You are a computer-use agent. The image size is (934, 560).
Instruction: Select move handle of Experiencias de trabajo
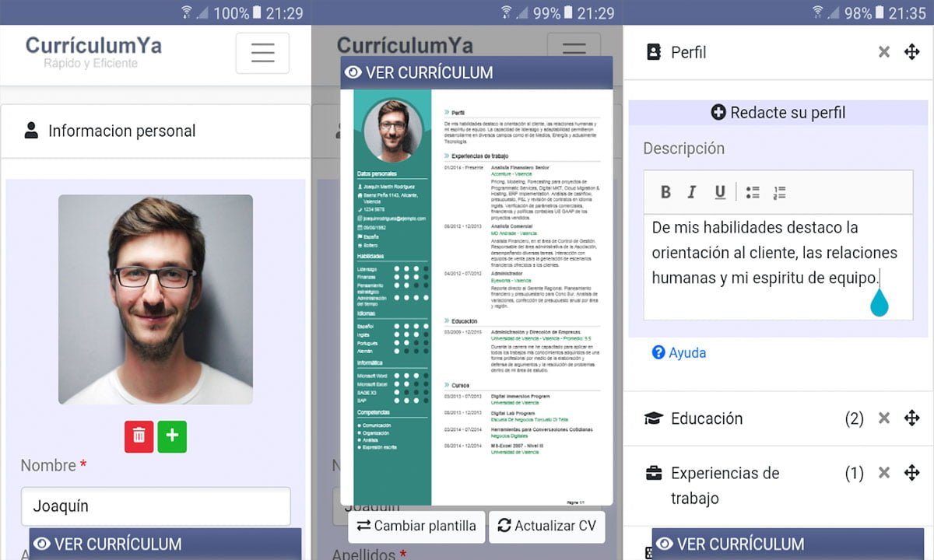tap(912, 473)
